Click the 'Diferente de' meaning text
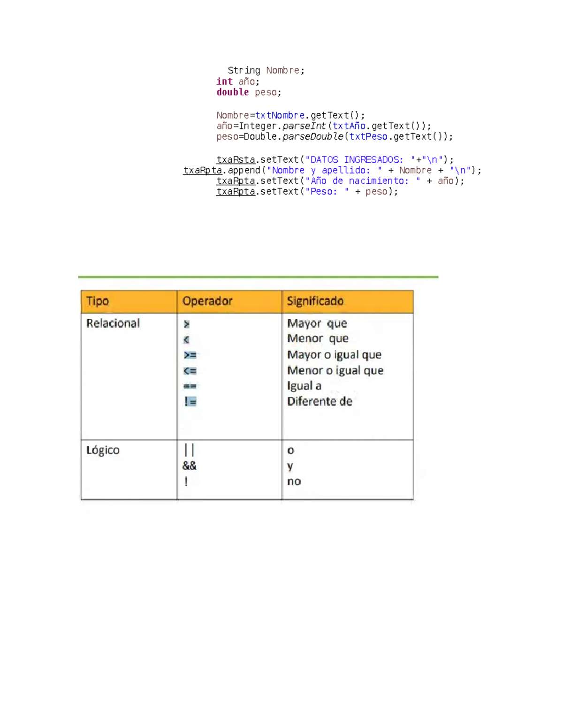This screenshot has height=728, width=563. 320,402
